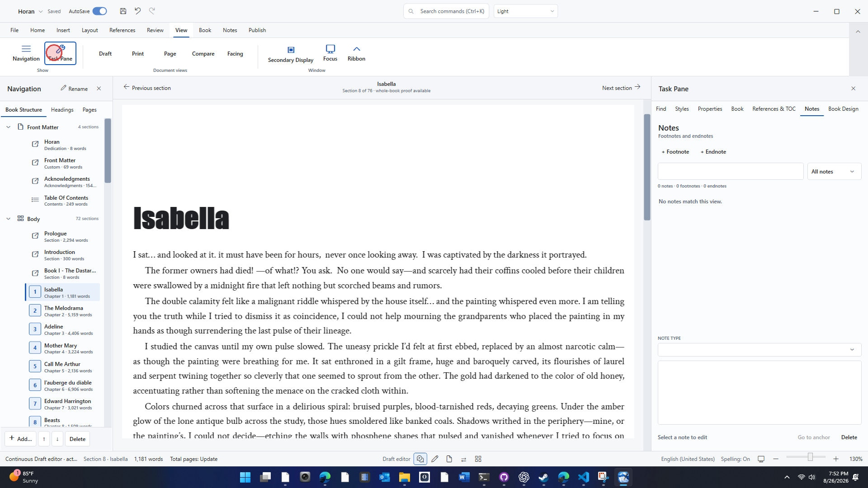Switch to Draft document view

[105, 54]
